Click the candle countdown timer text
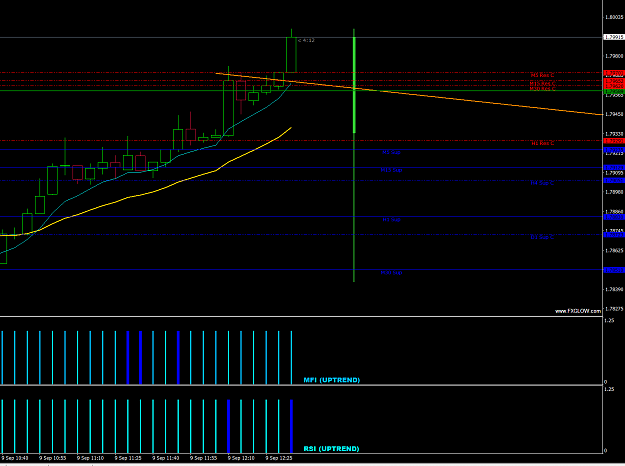The width and height of the screenshot is (625, 466). [x=306, y=40]
